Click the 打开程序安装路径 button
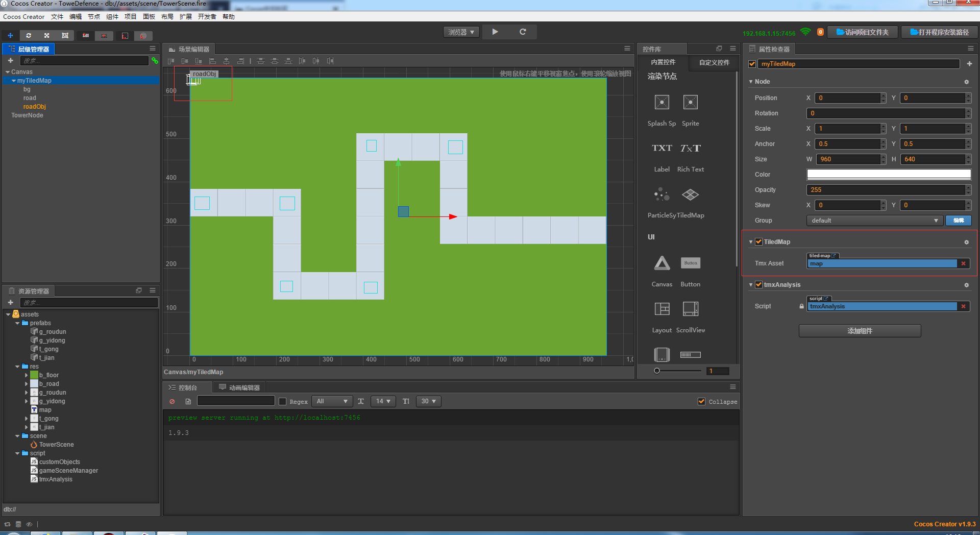 (x=939, y=32)
